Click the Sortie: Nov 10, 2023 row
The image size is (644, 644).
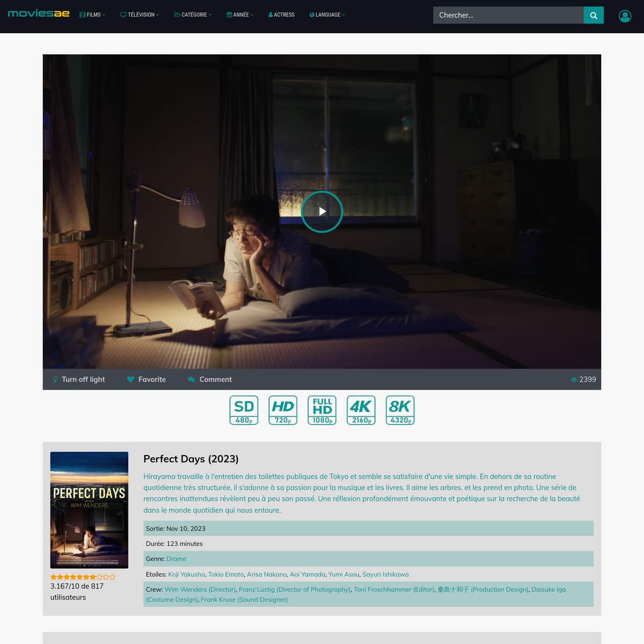[368, 529]
